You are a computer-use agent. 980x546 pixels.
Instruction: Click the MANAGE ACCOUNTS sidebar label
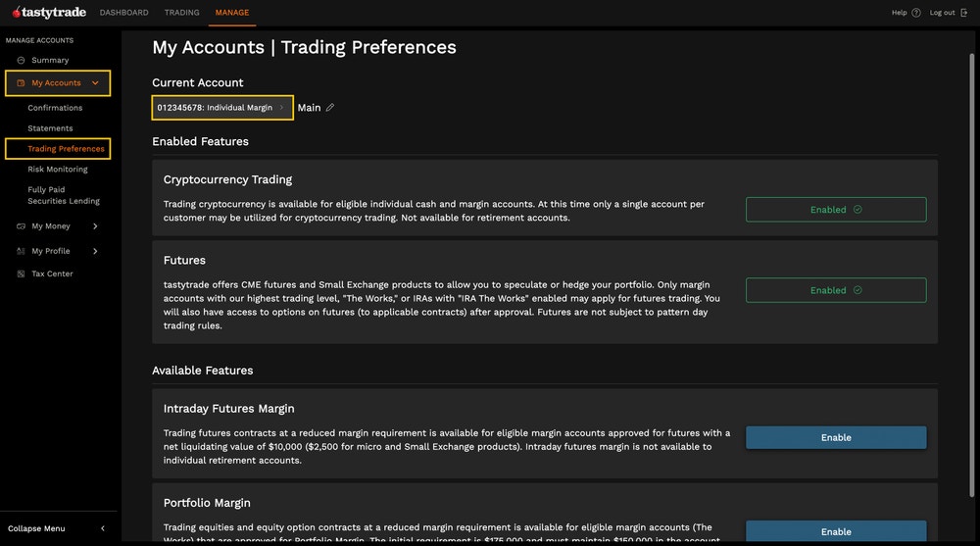[39, 40]
